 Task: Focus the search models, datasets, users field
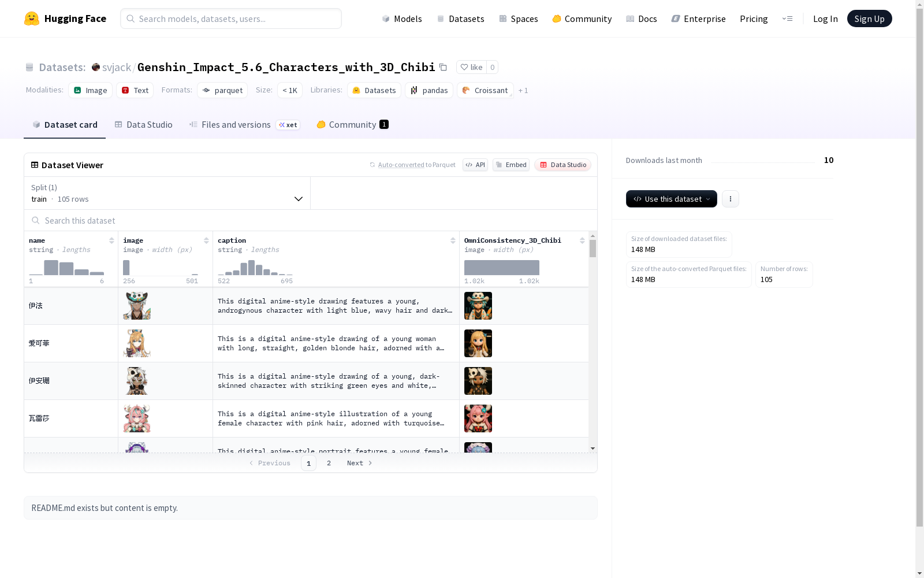coord(231,18)
